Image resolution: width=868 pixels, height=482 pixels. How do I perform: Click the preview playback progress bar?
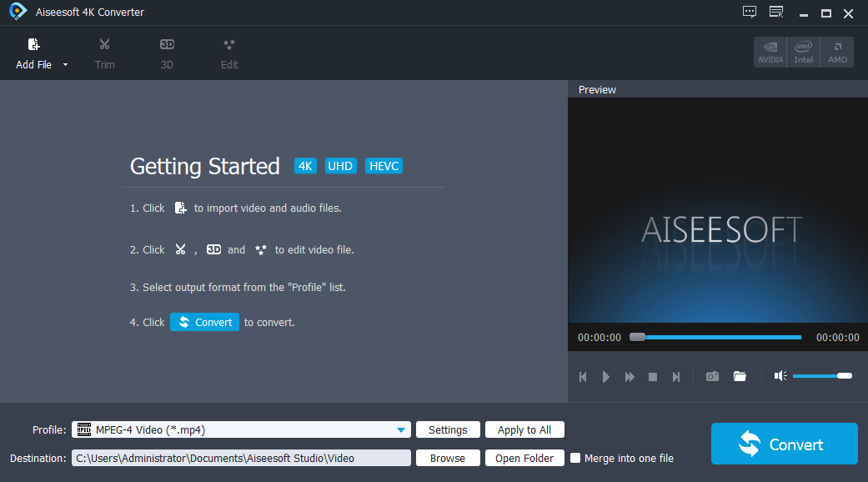pos(715,337)
